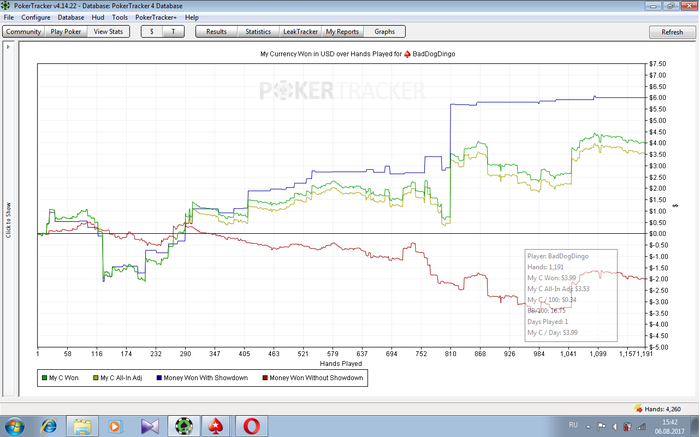Click the taskbar clock showing 15:42
Image resolution: width=700 pixels, height=437 pixels.
coord(670,422)
